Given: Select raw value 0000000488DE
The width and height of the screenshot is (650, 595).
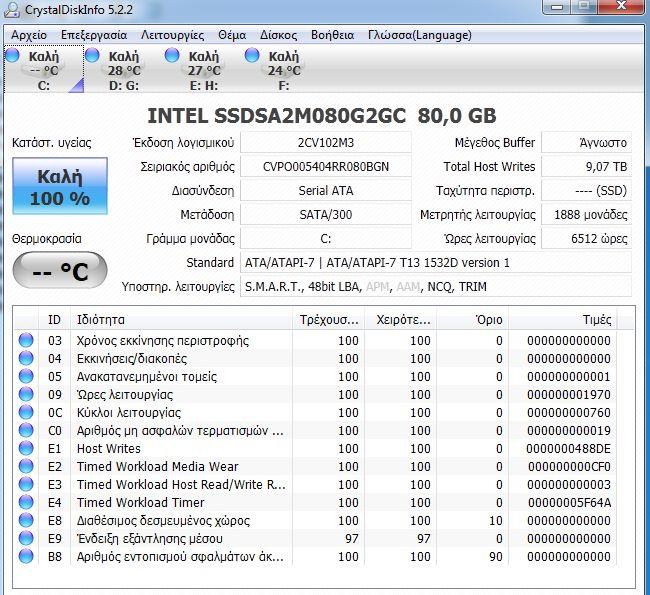Looking at the screenshot, I should click(x=568, y=448).
